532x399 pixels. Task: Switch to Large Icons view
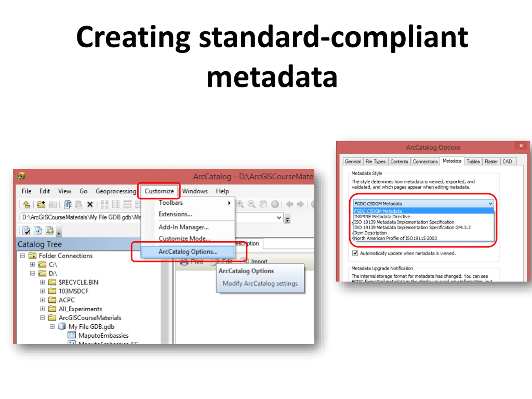(x=104, y=204)
